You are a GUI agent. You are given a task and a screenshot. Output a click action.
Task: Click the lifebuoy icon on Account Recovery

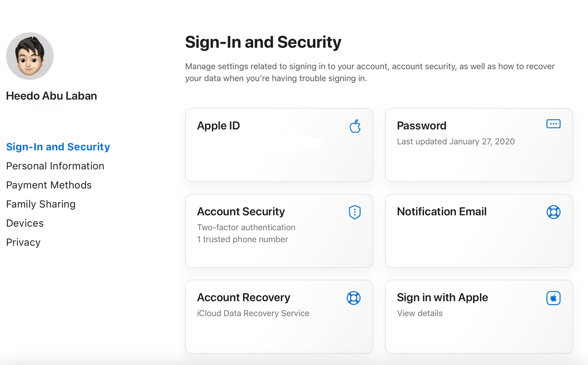coord(353,298)
